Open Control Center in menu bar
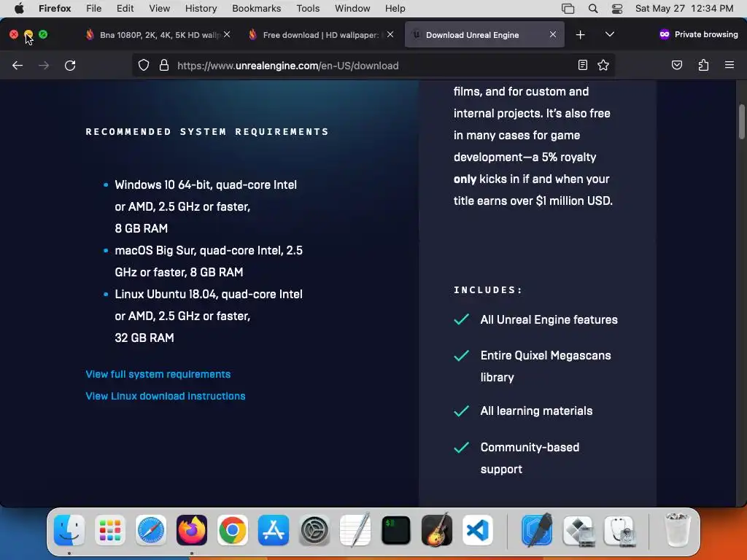747x560 pixels. pos(617,8)
